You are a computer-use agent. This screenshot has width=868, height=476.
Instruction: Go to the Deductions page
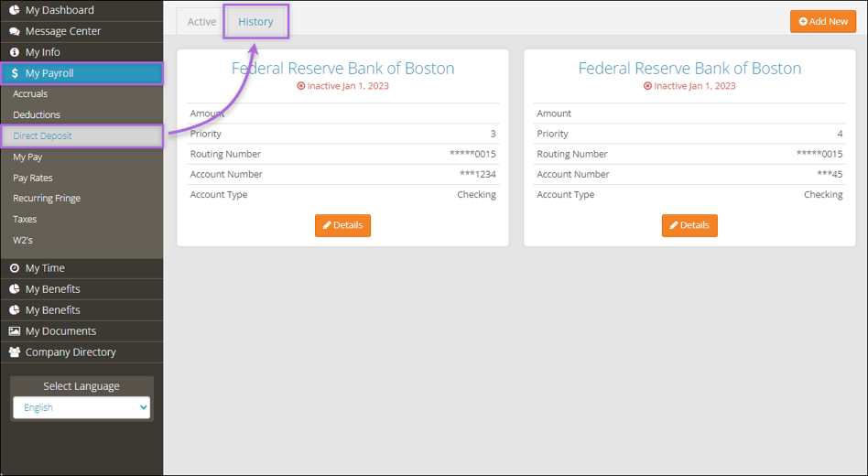[x=37, y=115]
